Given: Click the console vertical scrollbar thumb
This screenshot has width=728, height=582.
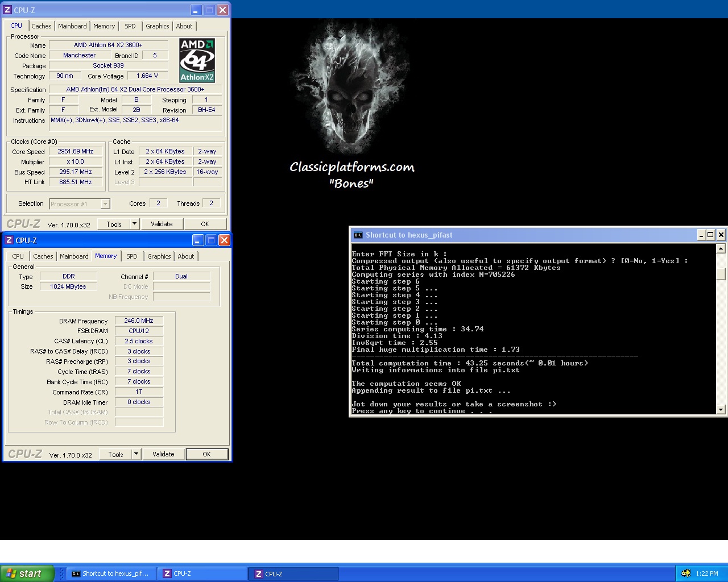Looking at the screenshot, I should click(x=721, y=274).
